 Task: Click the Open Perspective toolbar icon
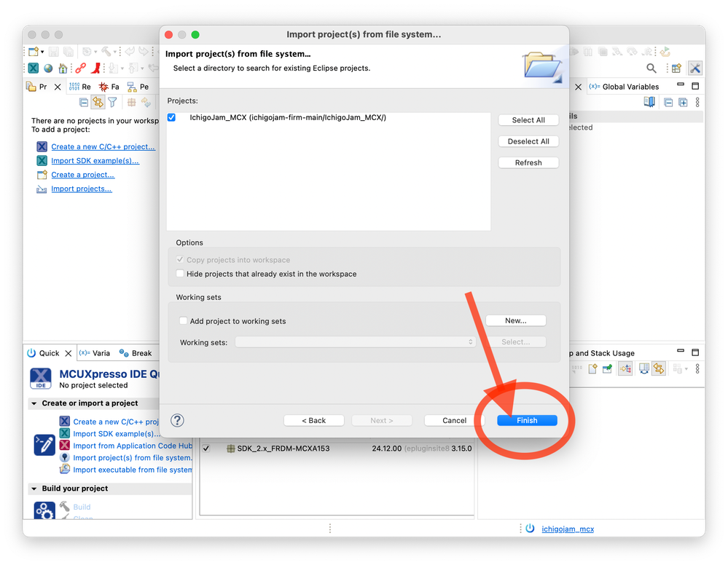click(x=676, y=68)
